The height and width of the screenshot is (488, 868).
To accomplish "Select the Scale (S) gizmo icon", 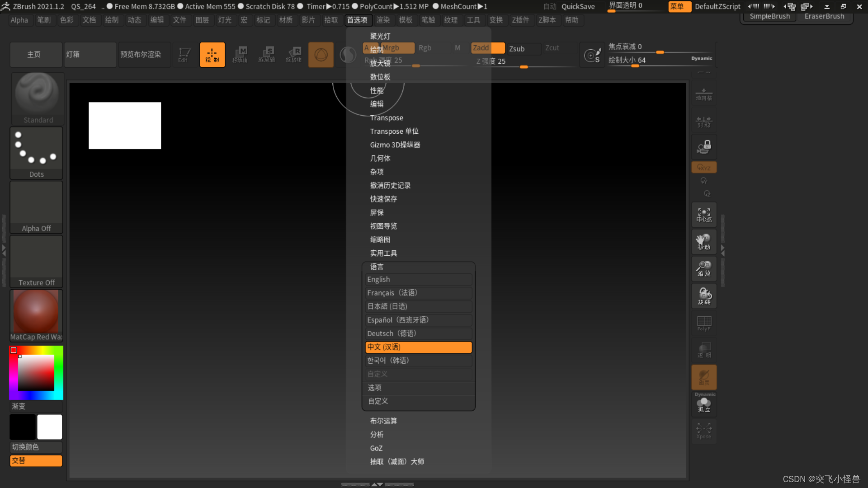I will pyautogui.click(x=267, y=55).
